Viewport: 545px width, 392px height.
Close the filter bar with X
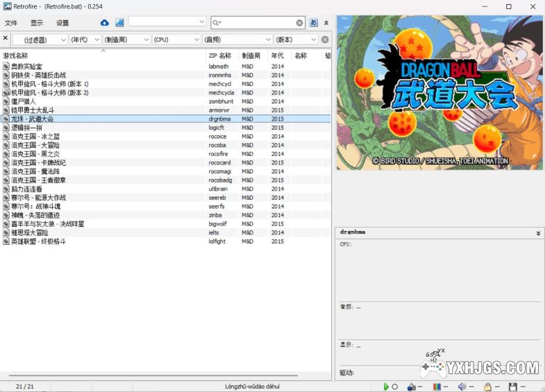pyautogui.click(x=6, y=39)
